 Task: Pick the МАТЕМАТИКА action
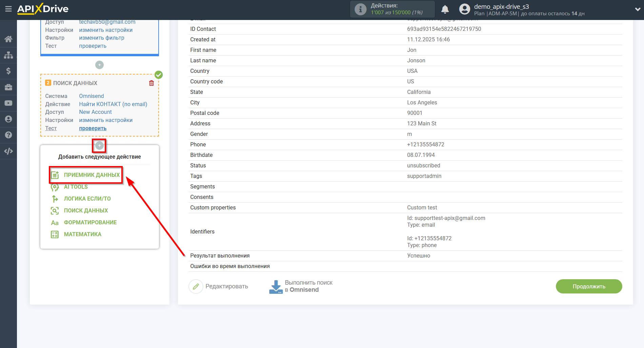tap(82, 234)
